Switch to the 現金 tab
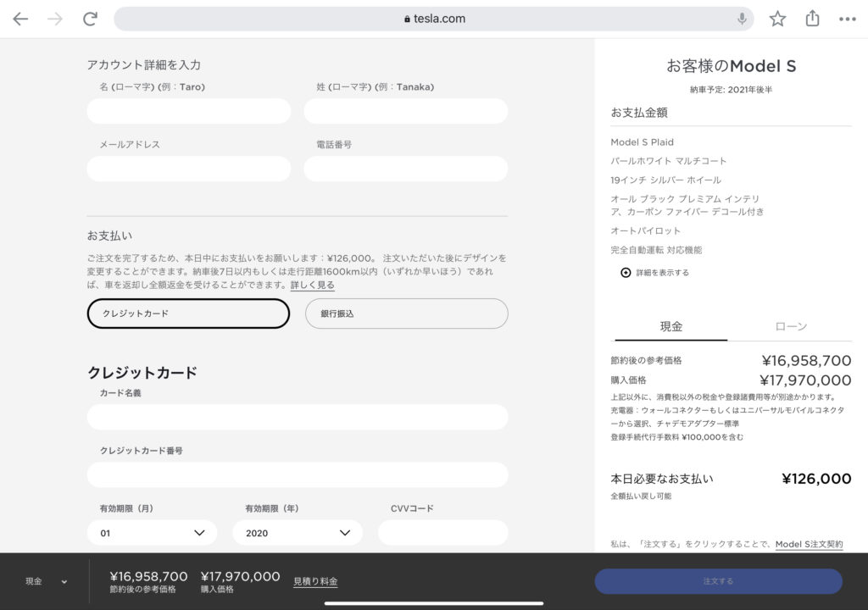 click(x=670, y=326)
